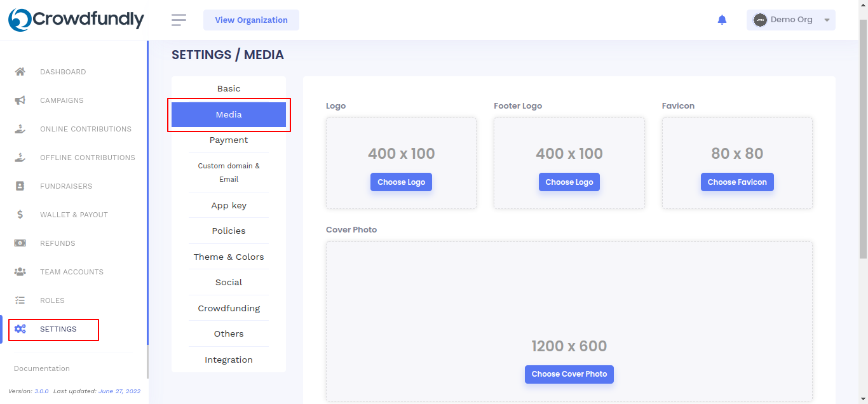The height and width of the screenshot is (404, 868).
Task: Open Settings in the sidebar
Action: 58,329
